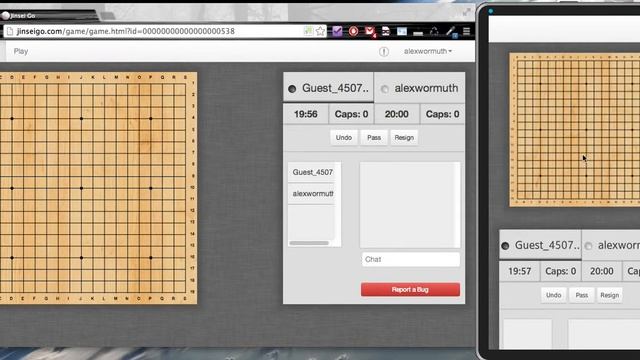
Task: Click the 19:56 timer
Action: 306,114
